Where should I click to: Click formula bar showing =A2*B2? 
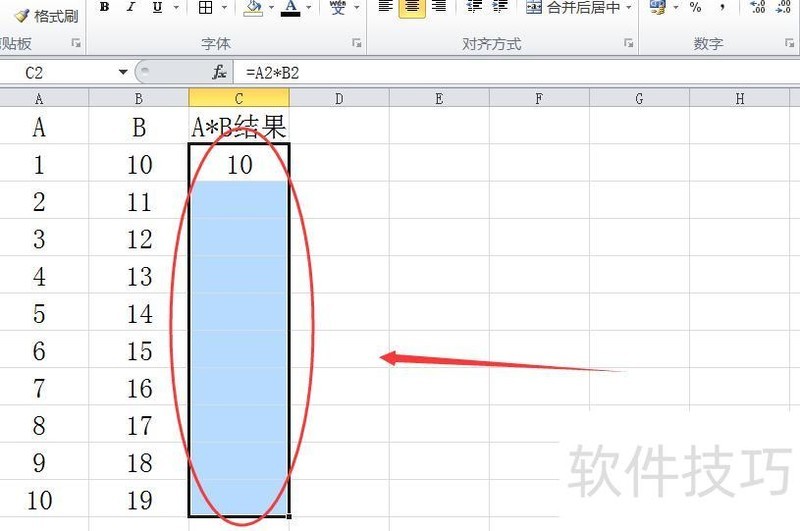(x=516, y=72)
